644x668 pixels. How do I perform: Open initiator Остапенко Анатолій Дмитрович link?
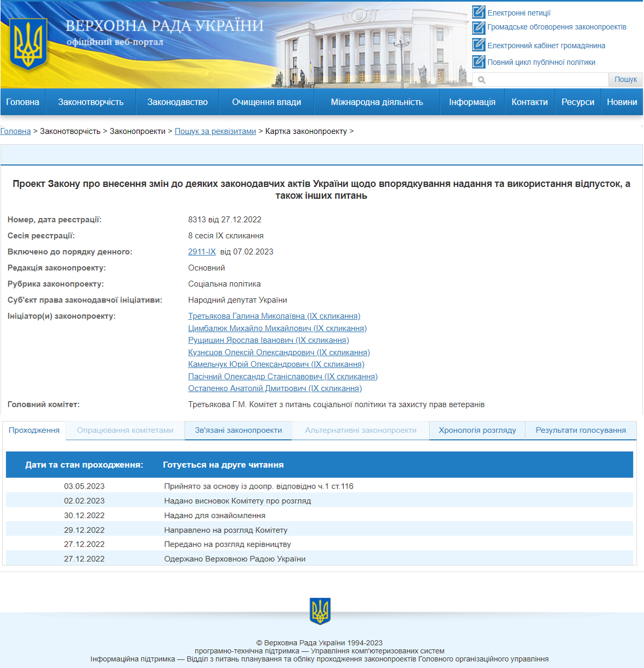pos(275,388)
